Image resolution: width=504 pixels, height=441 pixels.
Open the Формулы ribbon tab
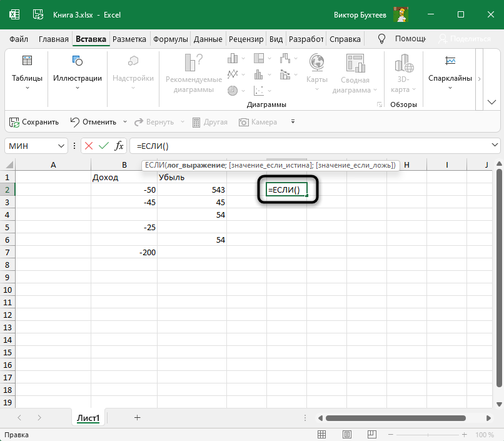coord(171,39)
